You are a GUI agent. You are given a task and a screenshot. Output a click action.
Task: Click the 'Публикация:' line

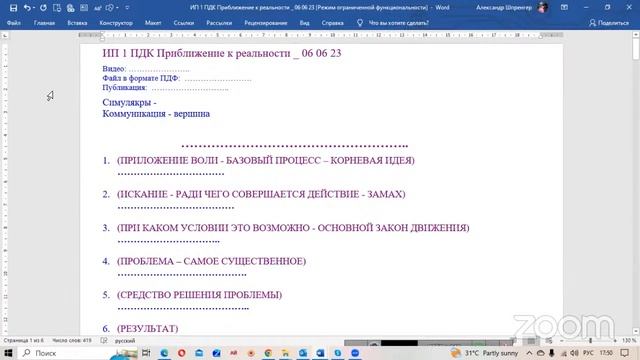(x=165, y=87)
